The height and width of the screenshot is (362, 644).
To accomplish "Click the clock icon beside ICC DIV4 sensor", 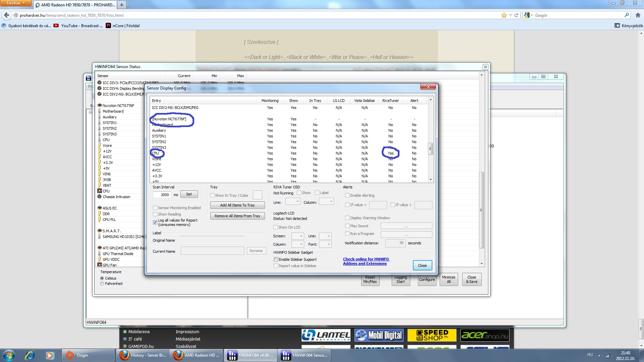I will (x=100, y=88).
